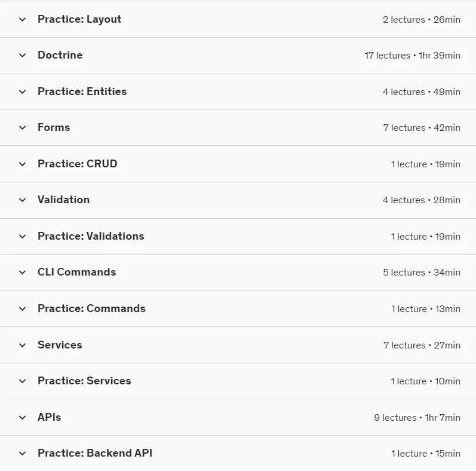Open the APIs section title
Viewport: 476px width, 471px height.
click(49, 417)
